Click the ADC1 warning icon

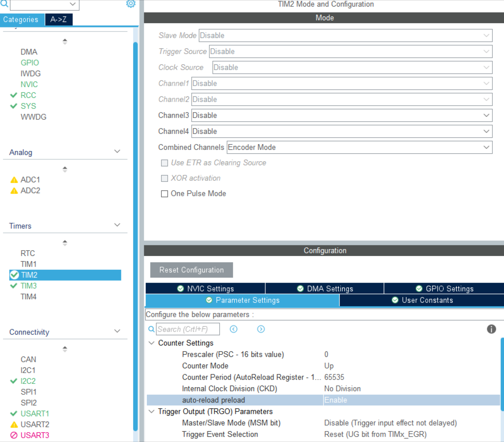(x=14, y=180)
